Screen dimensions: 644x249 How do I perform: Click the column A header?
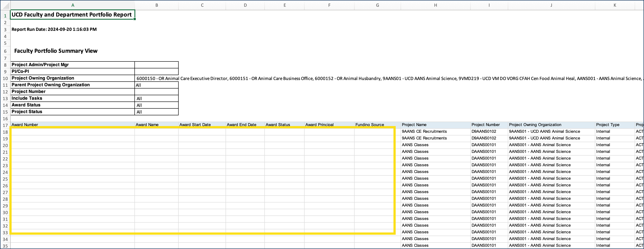[x=73, y=5]
